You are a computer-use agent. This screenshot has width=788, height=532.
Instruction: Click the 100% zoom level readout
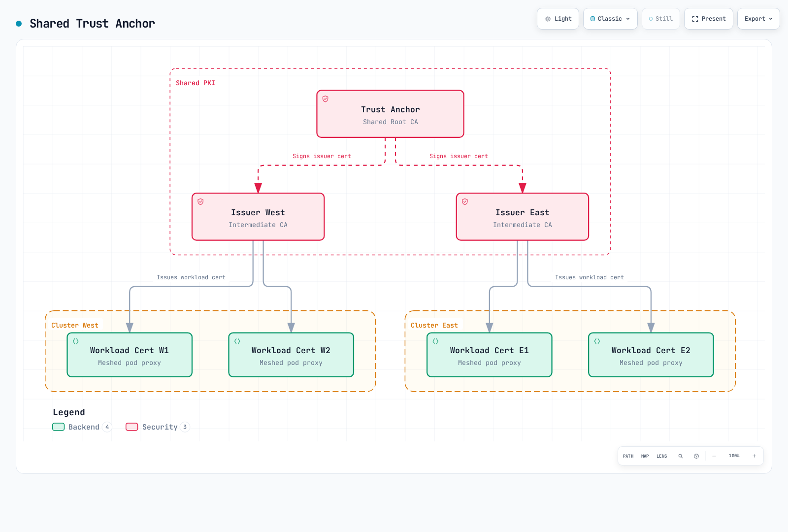pos(734,456)
